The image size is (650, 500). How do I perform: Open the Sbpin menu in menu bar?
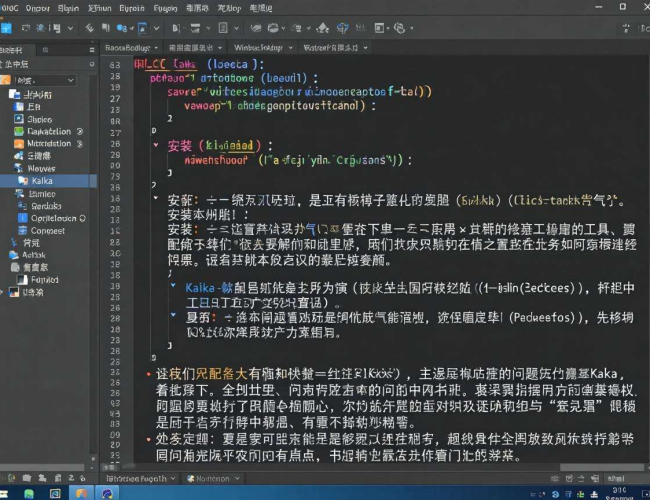pos(68,8)
